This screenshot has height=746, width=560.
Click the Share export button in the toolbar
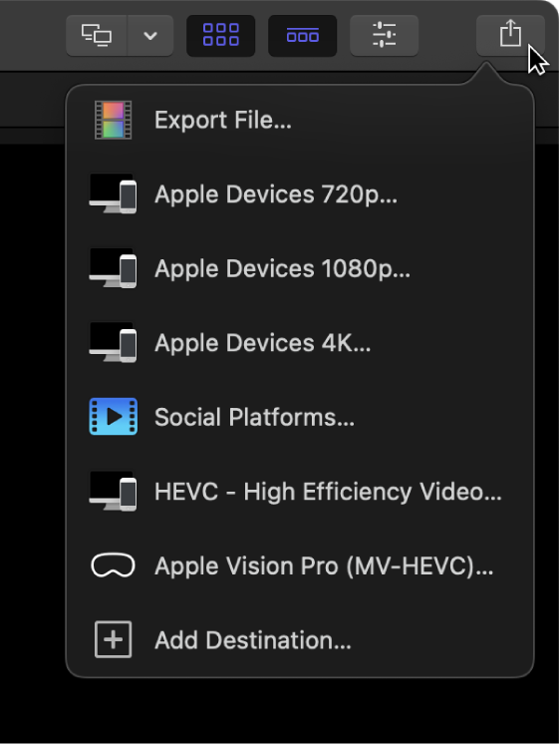click(510, 35)
